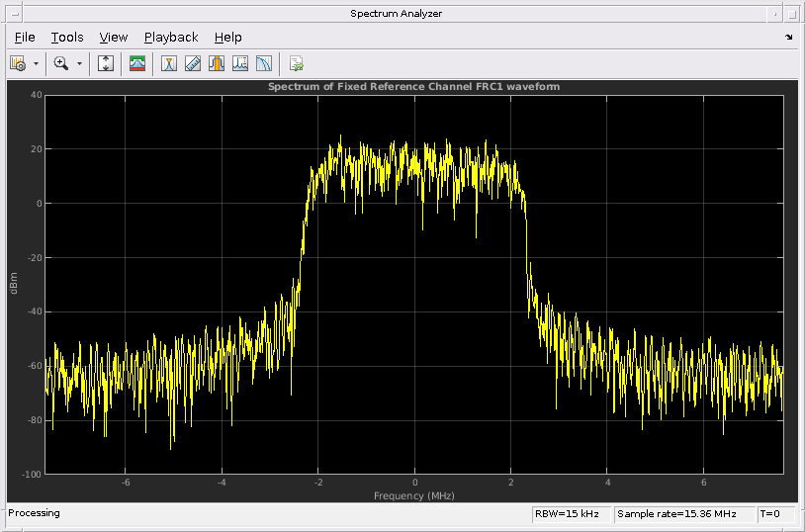Open the Playback menu
The width and height of the screenshot is (805, 532).
[x=171, y=38]
